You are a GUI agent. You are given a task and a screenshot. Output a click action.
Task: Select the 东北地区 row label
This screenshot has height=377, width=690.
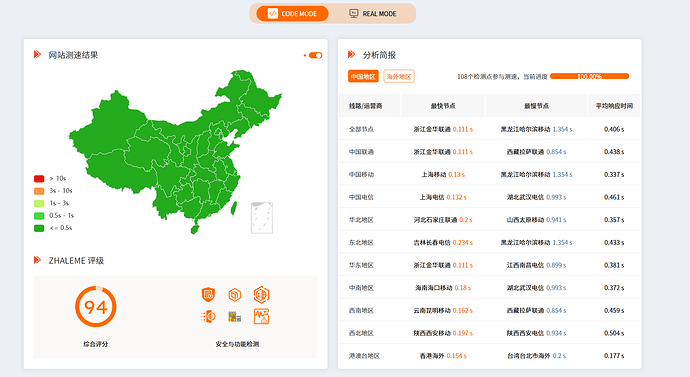click(361, 242)
